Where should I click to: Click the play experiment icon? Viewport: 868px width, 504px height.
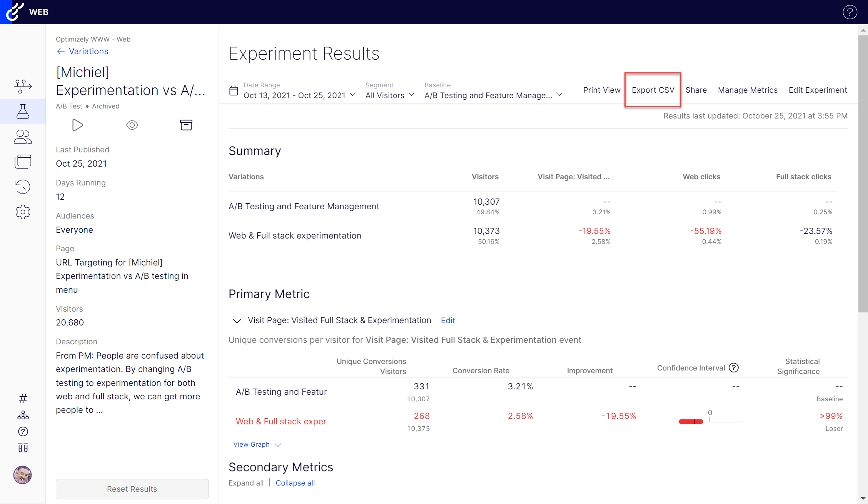click(77, 125)
